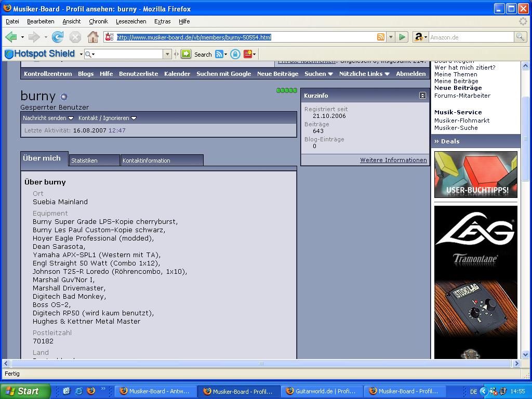Open the Back button history dropdown

[x=22, y=37]
